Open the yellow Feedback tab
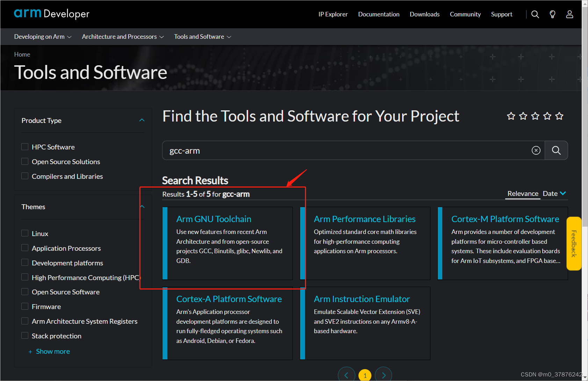 (574, 243)
